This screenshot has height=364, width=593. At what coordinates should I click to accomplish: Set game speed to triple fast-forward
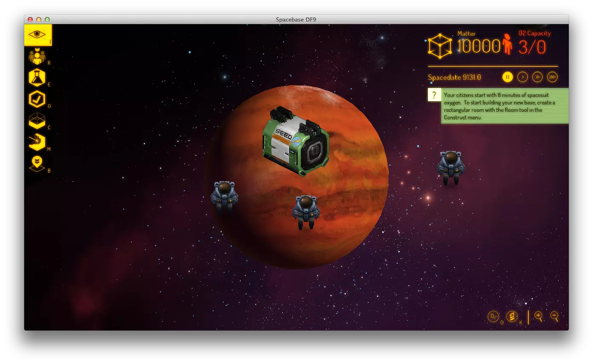pyautogui.click(x=552, y=77)
